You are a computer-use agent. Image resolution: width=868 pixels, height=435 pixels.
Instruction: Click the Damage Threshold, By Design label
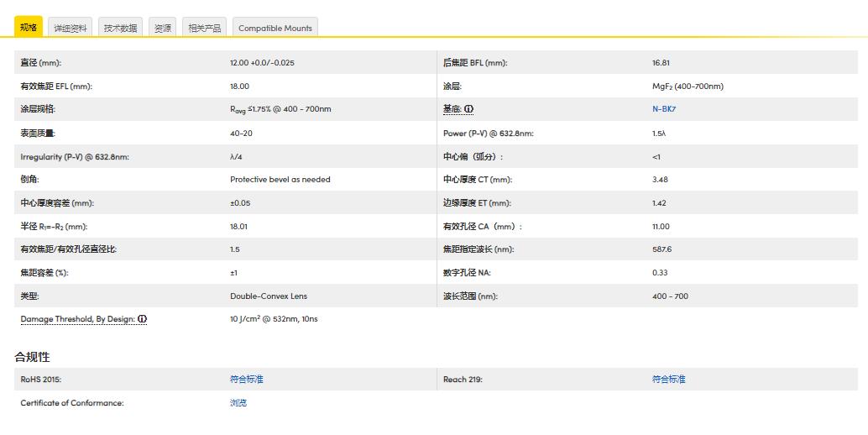[x=78, y=319]
